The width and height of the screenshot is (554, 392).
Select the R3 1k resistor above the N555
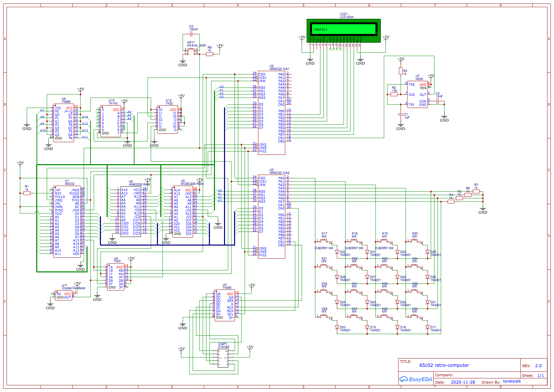pos(401,71)
